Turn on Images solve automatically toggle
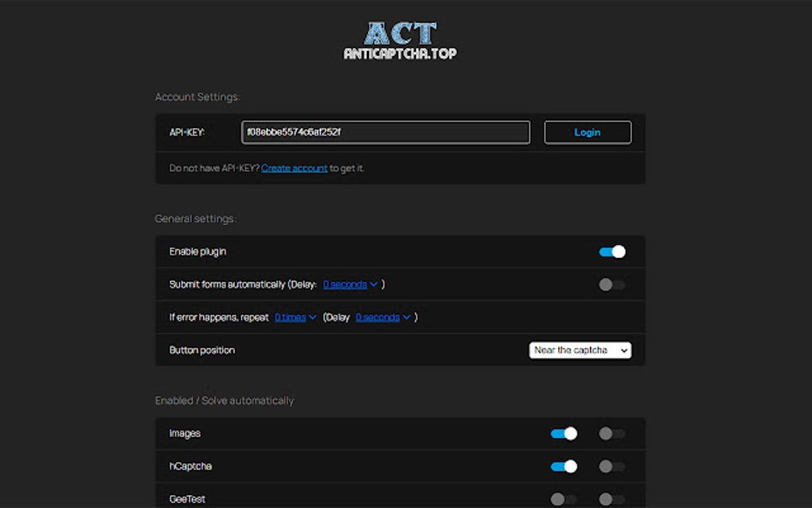The height and width of the screenshot is (508, 812). (x=611, y=434)
